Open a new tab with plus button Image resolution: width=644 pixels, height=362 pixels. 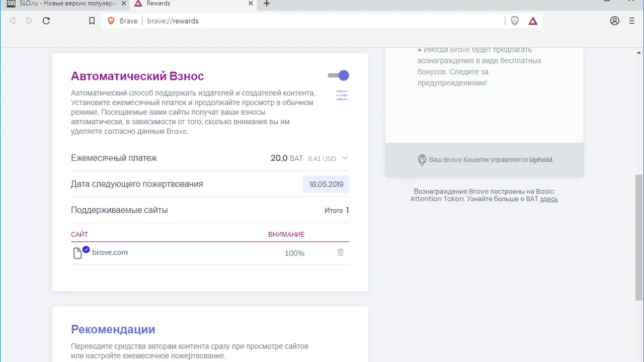pos(267,4)
